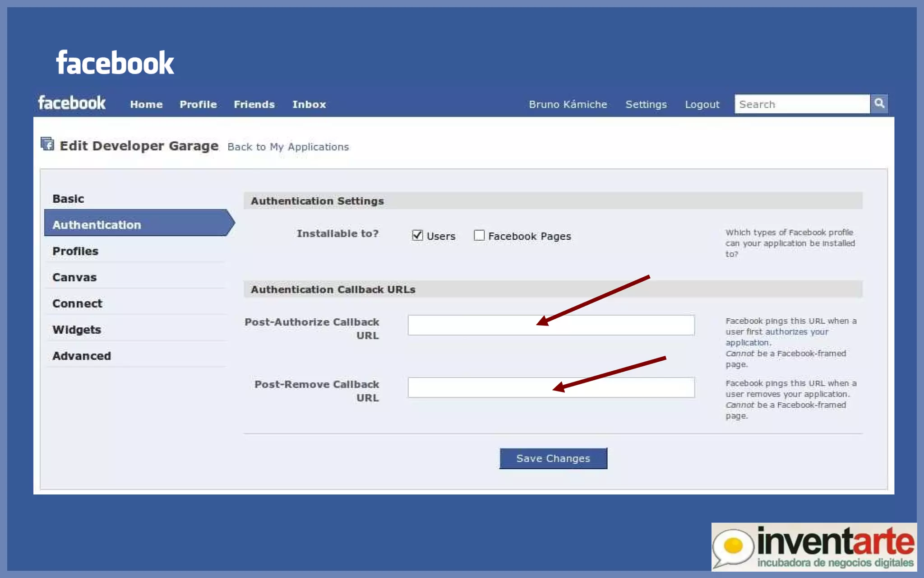Click the Developer app icon beside title
924x578 pixels.
(47, 144)
